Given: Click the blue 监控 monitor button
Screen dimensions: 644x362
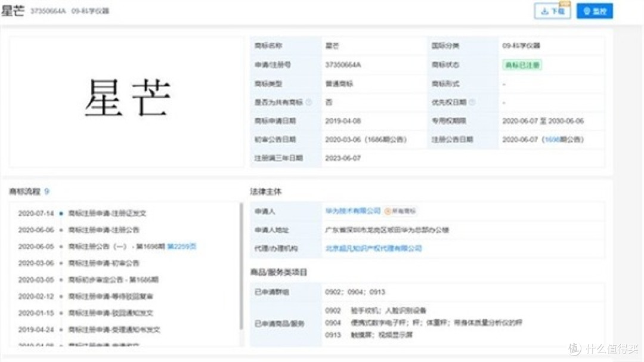Looking at the screenshot, I should click(x=595, y=11).
